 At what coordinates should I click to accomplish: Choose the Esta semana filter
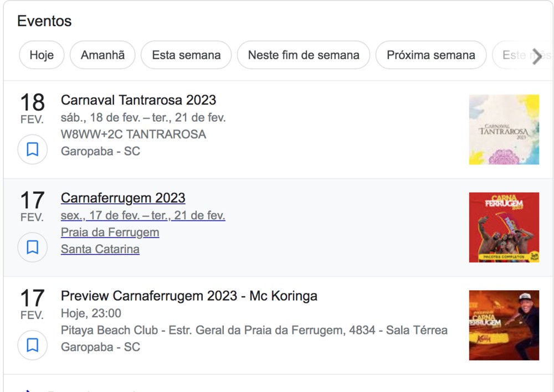pos(186,55)
